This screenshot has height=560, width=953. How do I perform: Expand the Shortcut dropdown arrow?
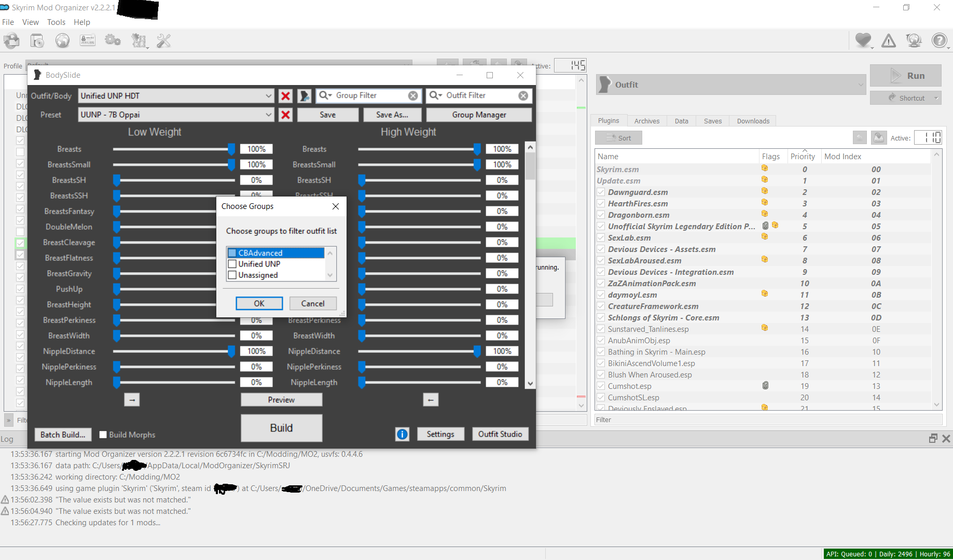click(936, 98)
